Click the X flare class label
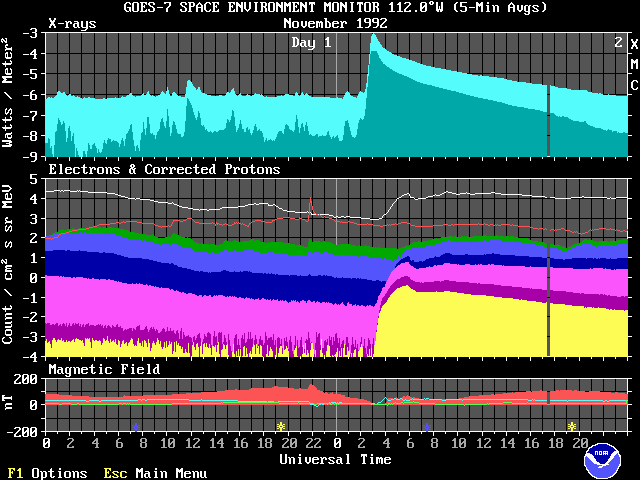640x480 pixels. coord(634,44)
